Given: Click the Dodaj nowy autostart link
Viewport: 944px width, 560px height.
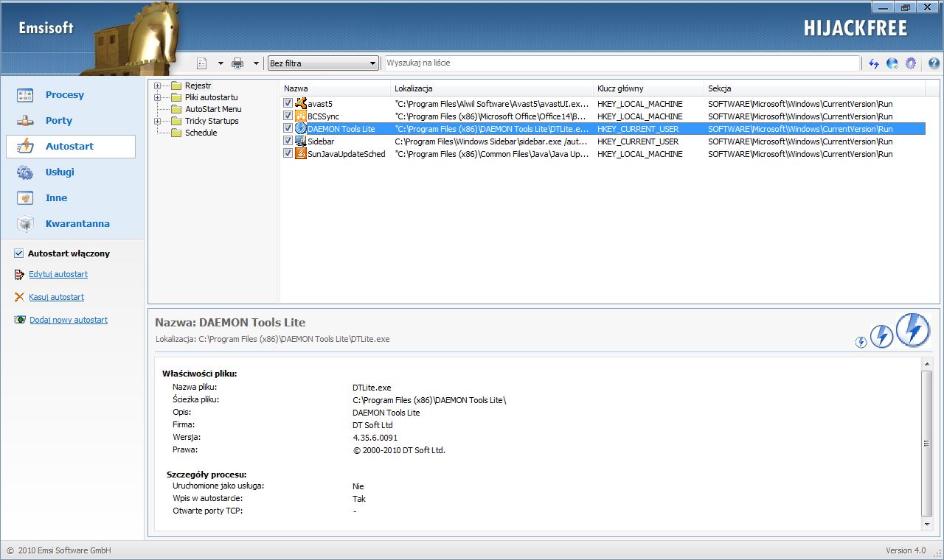Looking at the screenshot, I should point(69,321).
